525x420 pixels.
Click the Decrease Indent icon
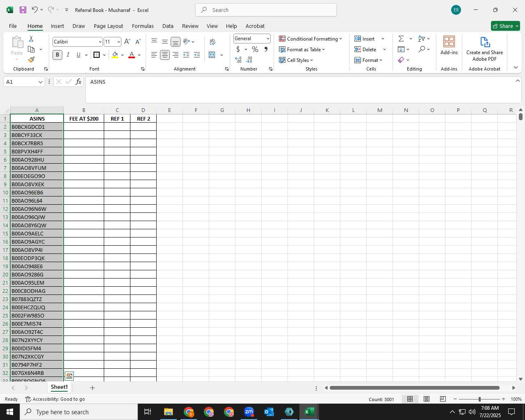186,55
